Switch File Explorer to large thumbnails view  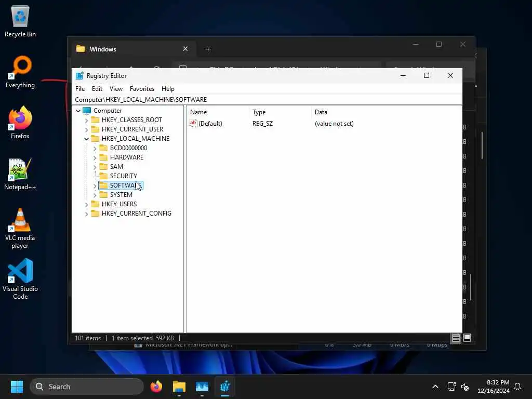point(467,338)
